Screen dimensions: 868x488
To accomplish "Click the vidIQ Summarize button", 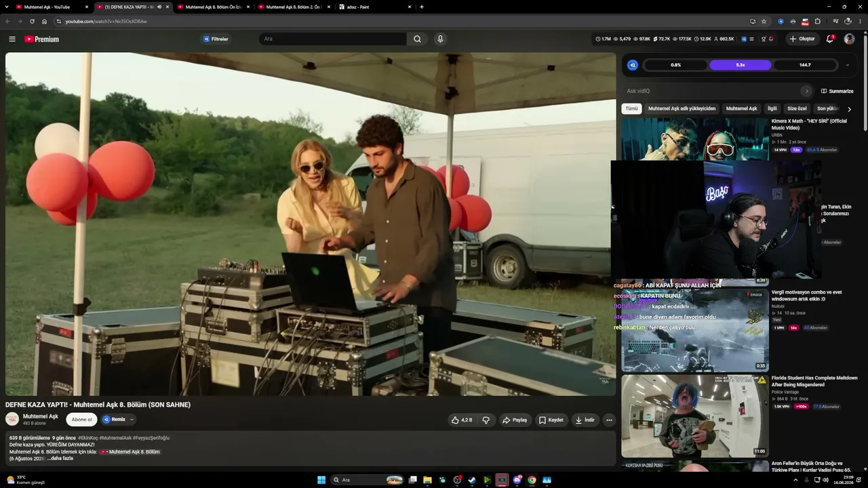I will (837, 91).
